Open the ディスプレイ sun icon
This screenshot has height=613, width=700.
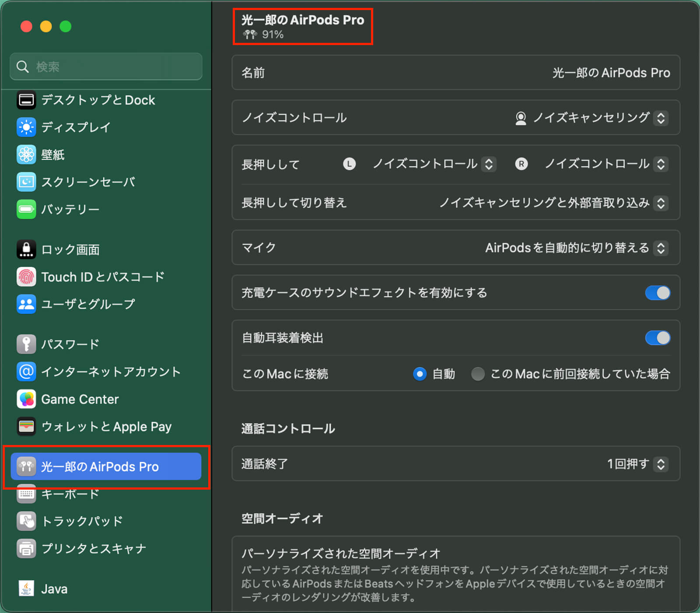(26, 127)
